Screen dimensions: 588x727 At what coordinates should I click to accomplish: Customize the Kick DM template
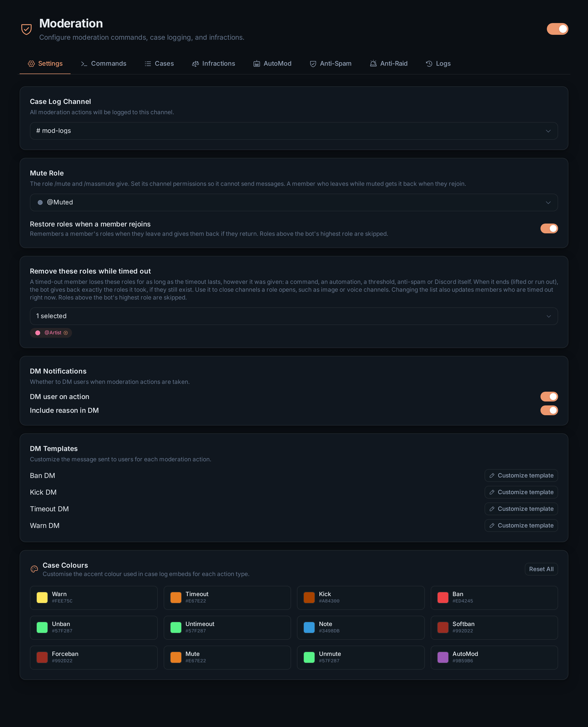pos(521,492)
